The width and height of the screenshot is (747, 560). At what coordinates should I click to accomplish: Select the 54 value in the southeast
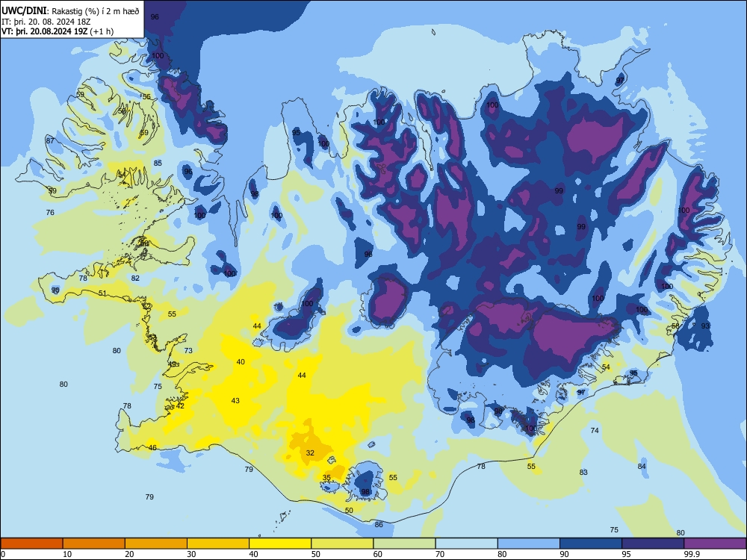(x=606, y=367)
